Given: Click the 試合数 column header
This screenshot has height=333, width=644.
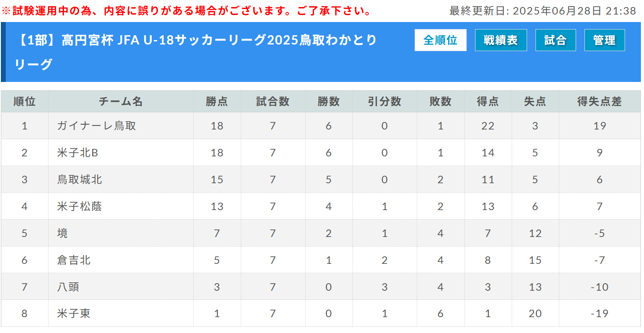Looking at the screenshot, I should 273,102.
